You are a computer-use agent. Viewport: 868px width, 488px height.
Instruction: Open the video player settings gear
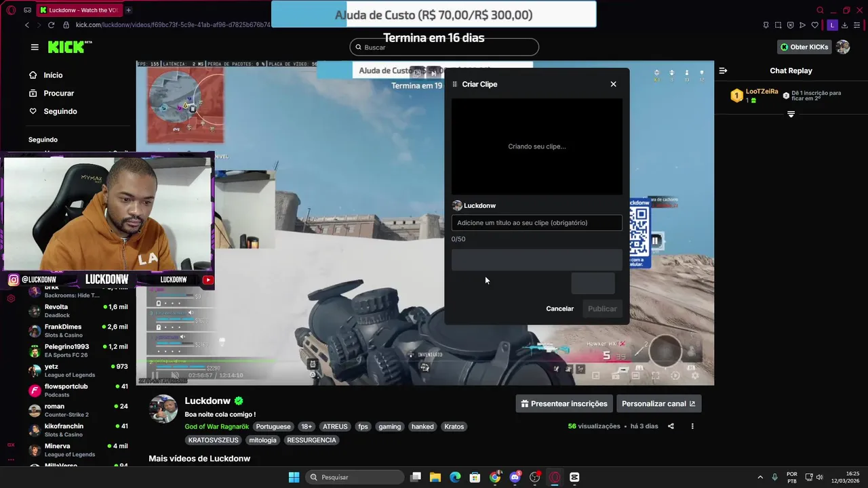coord(694,375)
